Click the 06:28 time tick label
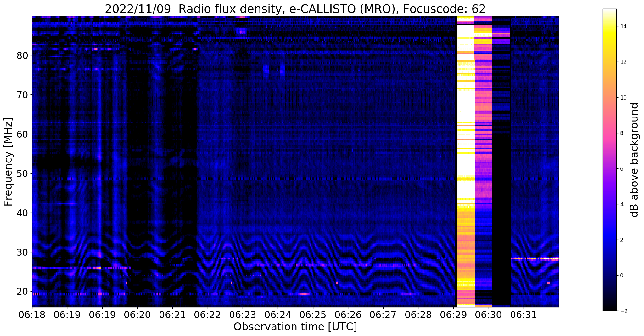The width and height of the screenshot is (644, 336). (418, 314)
